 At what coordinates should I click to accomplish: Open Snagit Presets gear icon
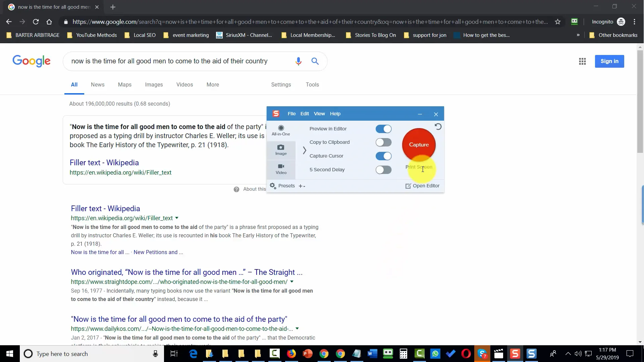[x=273, y=186]
